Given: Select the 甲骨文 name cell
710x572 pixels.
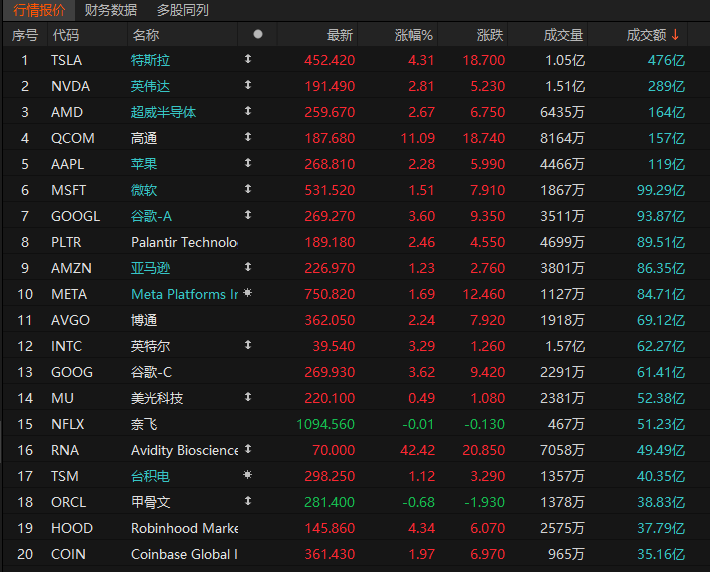Looking at the screenshot, I should click(150, 502).
